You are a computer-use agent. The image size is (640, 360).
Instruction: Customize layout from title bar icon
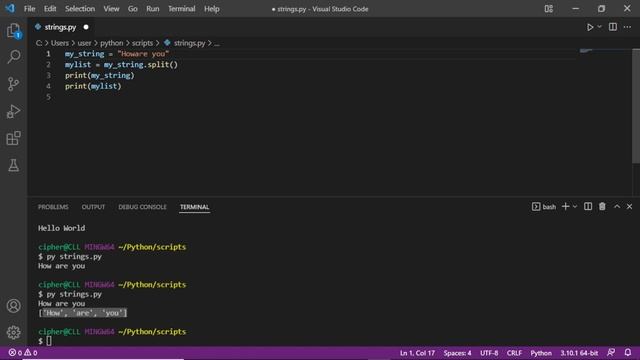point(549,9)
